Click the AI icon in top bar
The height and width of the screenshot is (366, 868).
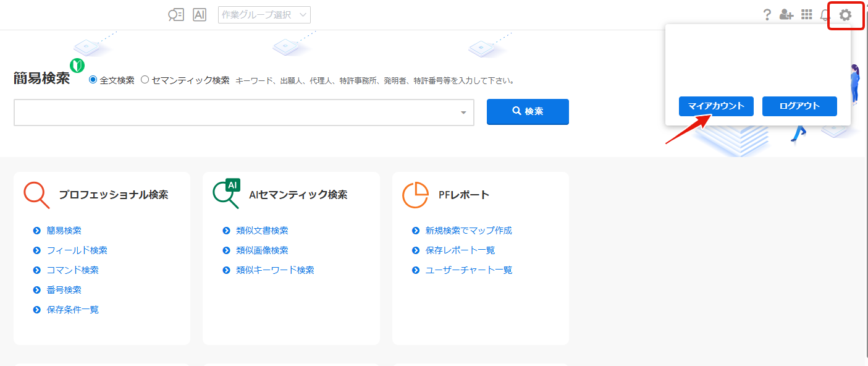[x=200, y=15]
